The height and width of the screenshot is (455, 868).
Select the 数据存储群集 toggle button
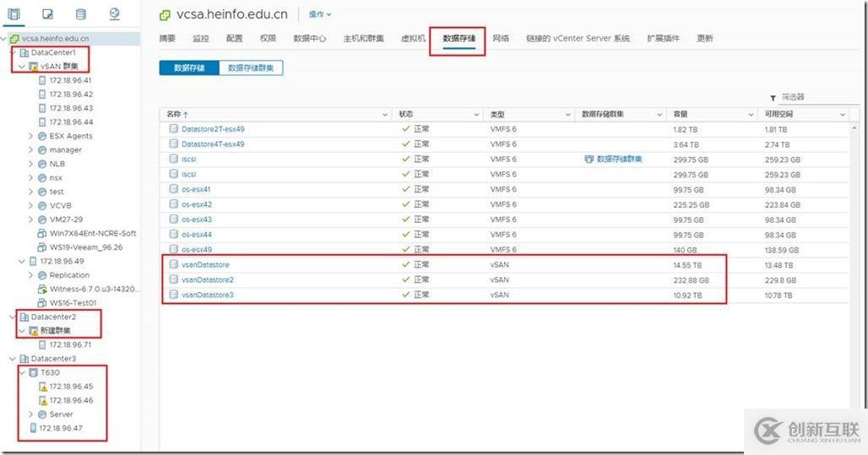tap(252, 68)
